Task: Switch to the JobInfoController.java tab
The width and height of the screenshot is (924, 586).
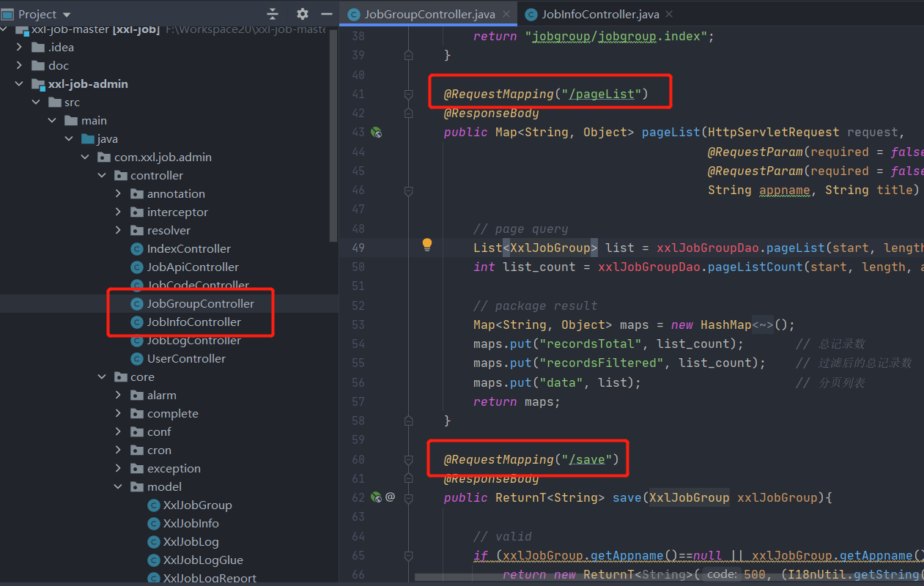Action: click(599, 14)
